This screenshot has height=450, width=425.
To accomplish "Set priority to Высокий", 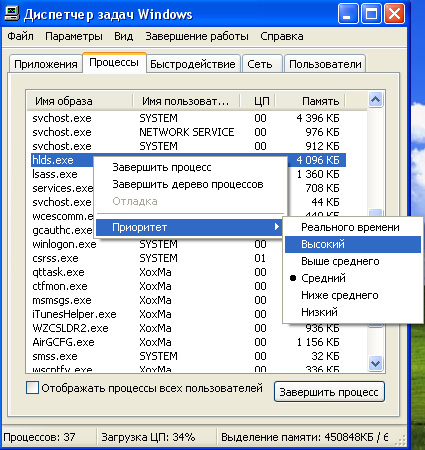I will (353, 244).
